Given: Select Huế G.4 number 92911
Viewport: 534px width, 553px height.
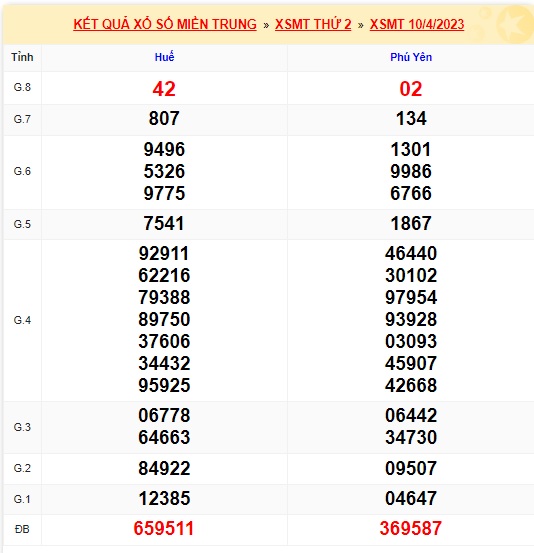Looking at the screenshot, I should click(164, 254).
